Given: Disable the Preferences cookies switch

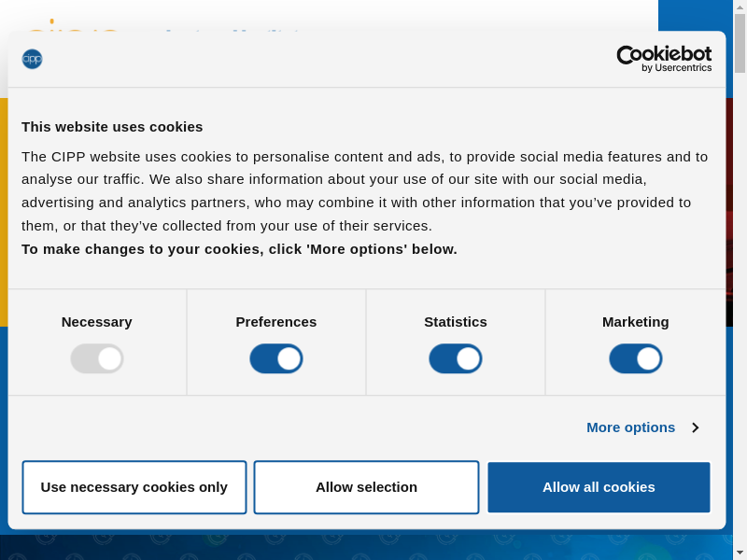Looking at the screenshot, I should click(x=276, y=358).
